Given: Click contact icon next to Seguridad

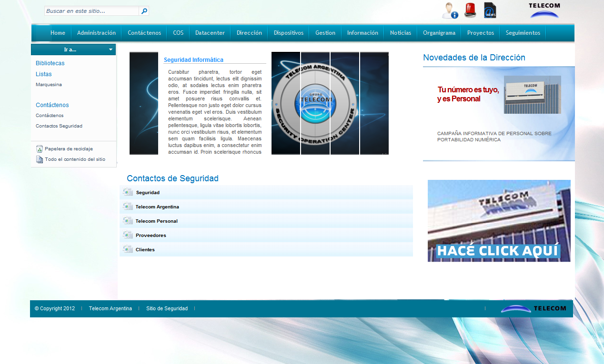Looking at the screenshot, I should [128, 192].
